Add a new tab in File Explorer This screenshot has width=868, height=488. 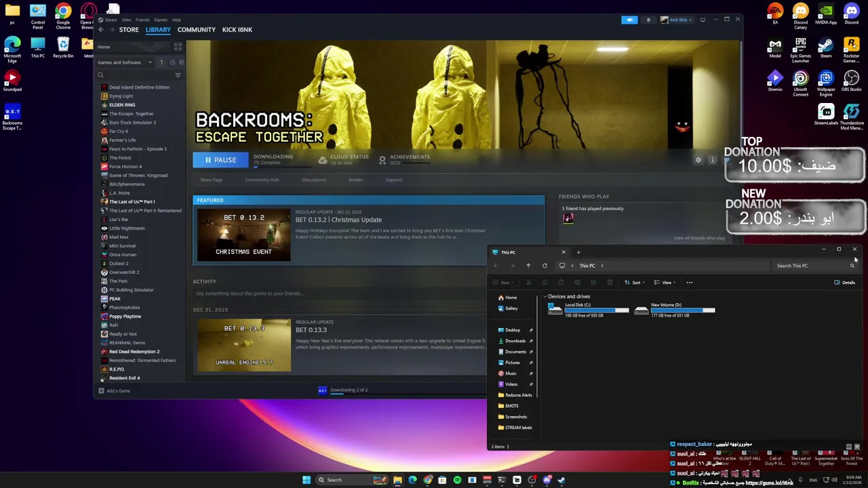578,252
